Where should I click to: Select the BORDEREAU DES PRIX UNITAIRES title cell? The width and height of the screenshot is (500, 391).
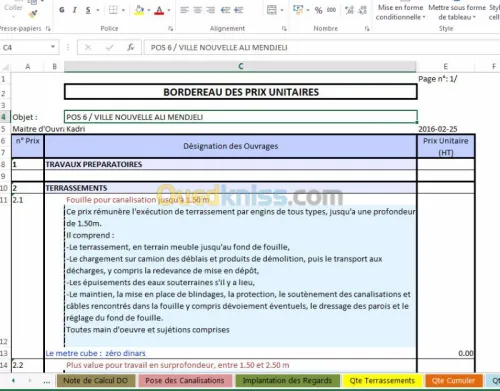[x=241, y=92]
